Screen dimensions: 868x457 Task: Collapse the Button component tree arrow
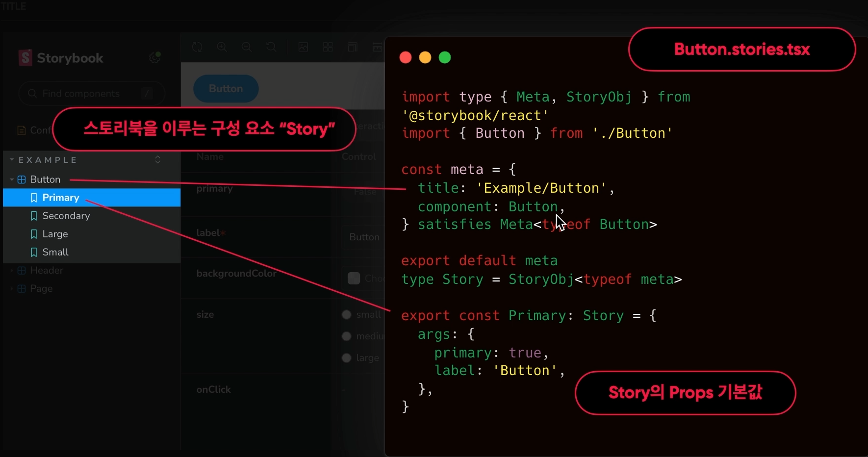[x=12, y=179]
